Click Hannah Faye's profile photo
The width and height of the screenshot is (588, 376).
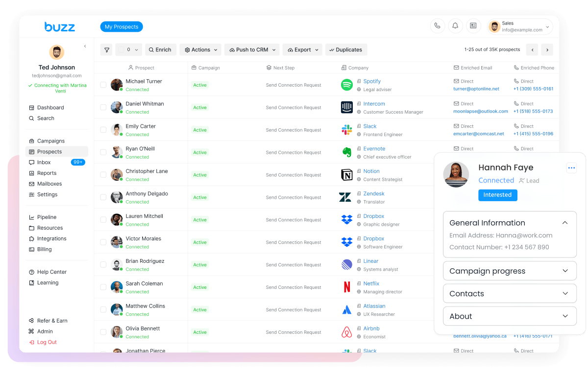click(456, 174)
